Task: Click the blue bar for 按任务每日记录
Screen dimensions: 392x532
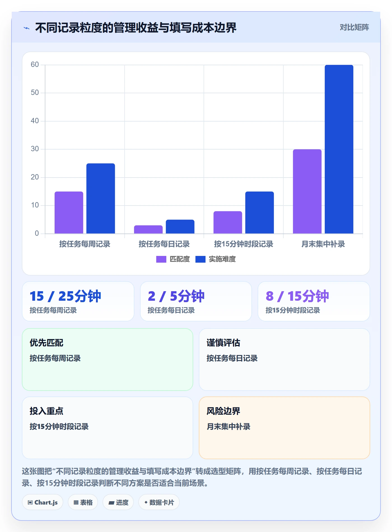Action: click(x=180, y=227)
